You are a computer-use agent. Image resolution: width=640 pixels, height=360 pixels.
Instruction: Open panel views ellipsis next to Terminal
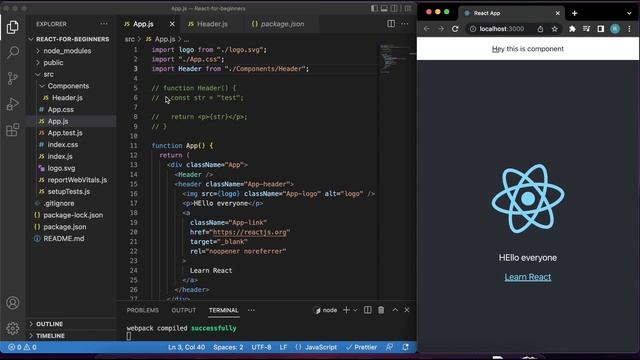(x=251, y=310)
